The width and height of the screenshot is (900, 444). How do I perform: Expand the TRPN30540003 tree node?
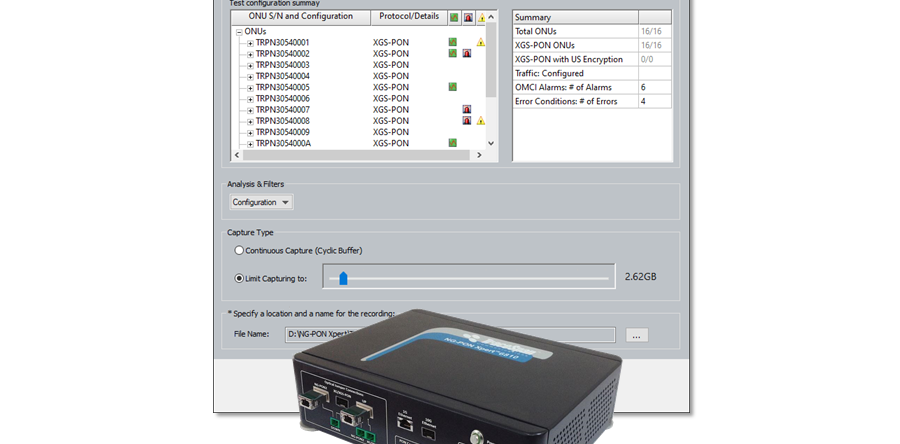[250, 65]
